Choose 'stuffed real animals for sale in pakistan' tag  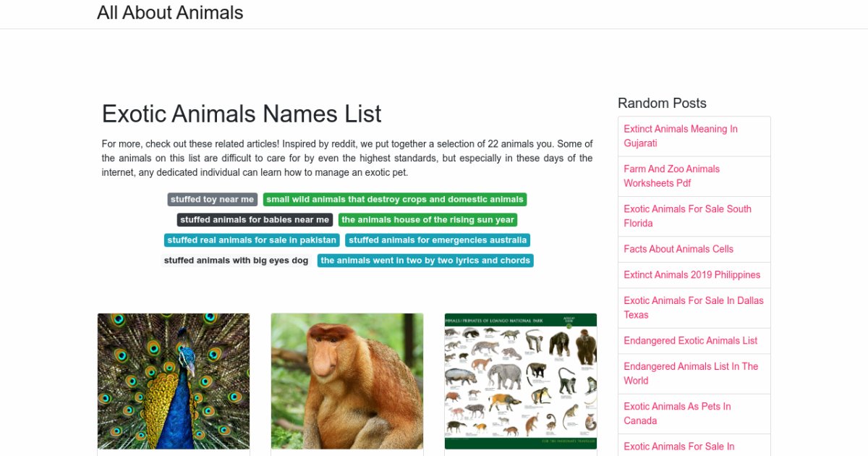[252, 240]
